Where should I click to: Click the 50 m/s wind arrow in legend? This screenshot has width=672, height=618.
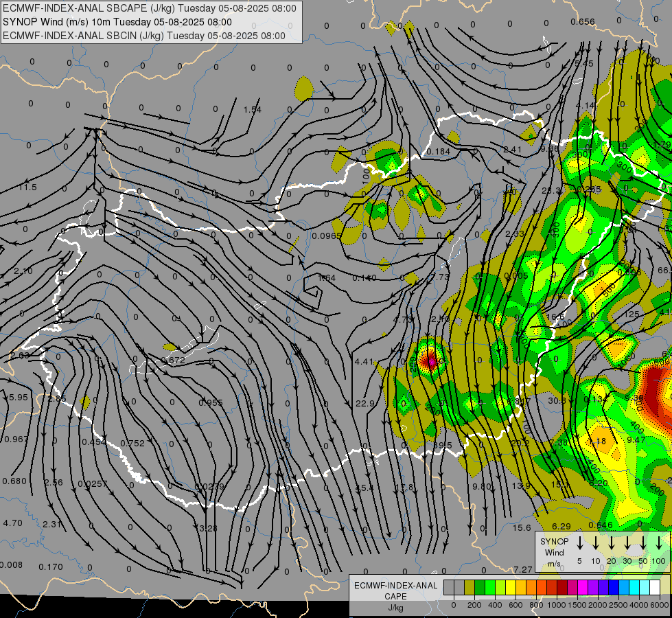[643, 543]
